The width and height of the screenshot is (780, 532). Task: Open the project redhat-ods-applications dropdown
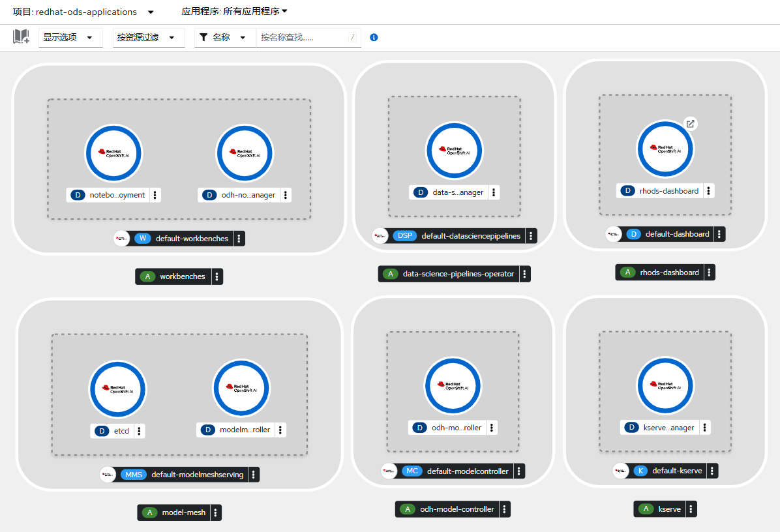point(83,12)
